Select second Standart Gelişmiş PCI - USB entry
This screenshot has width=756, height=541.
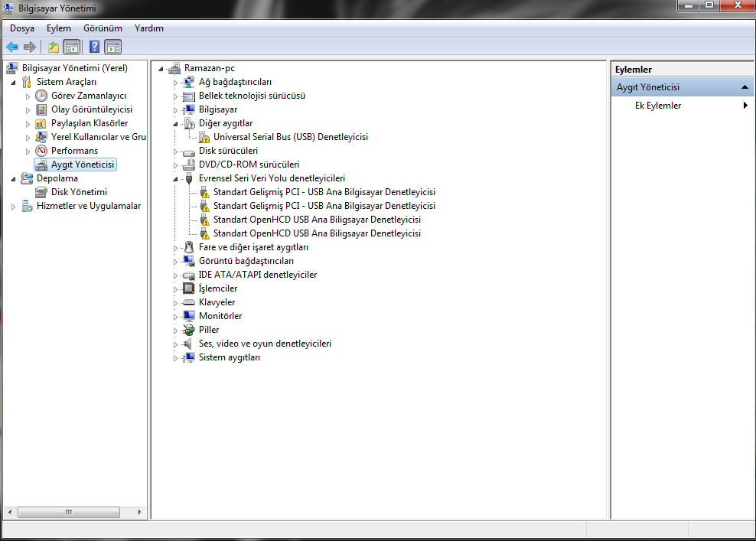[324, 206]
